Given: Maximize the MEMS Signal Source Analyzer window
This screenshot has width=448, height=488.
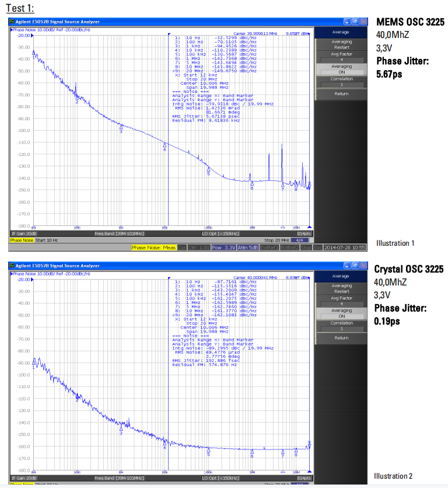Looking at the screenshot, I should pyautogui.click(x=355, y=21).
